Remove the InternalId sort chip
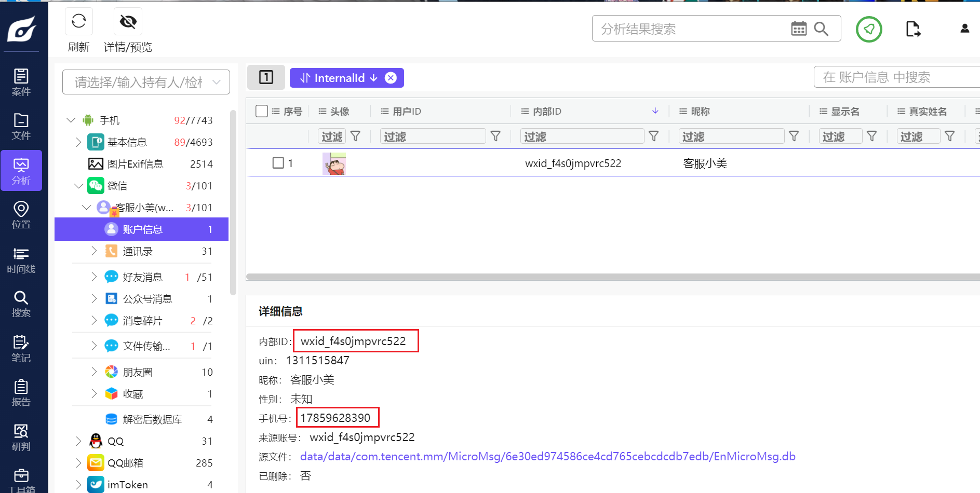Viewport: 980px width, 493px height. click(x=391, y=78)
